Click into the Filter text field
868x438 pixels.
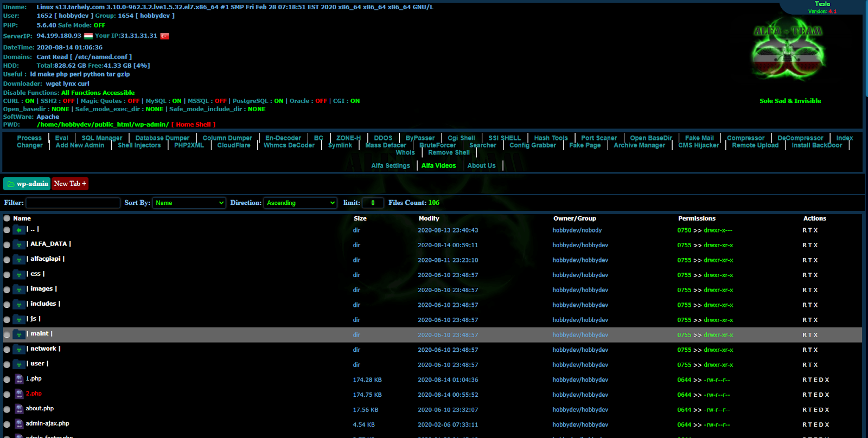[73, 203]
